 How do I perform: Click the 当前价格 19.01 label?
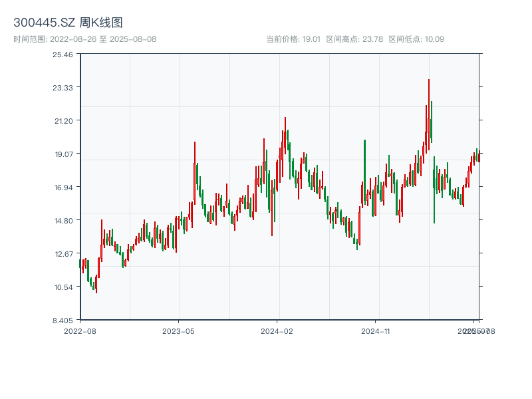click(x=293, y=39)
